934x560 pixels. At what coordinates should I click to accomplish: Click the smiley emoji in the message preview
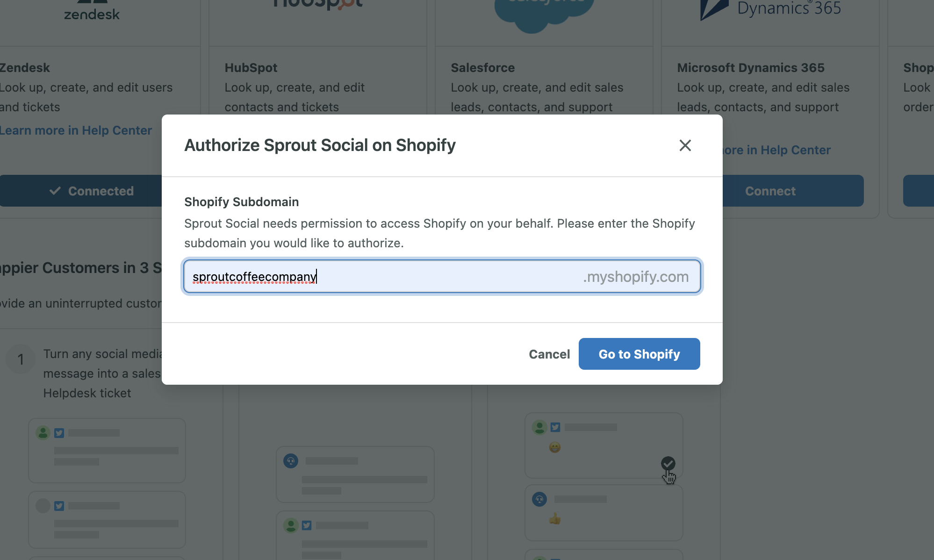(554, 447)
